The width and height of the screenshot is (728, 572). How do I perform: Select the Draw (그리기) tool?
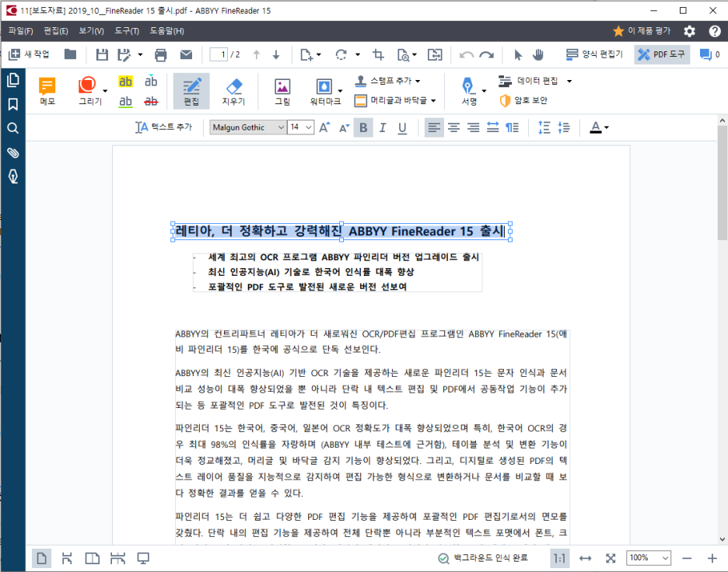coord(88,91)
